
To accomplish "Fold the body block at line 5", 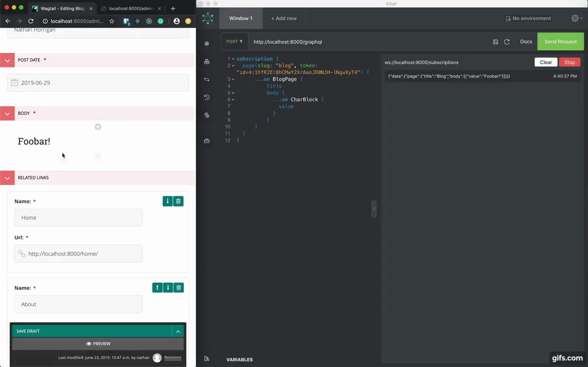I will [x=233, y=93].
